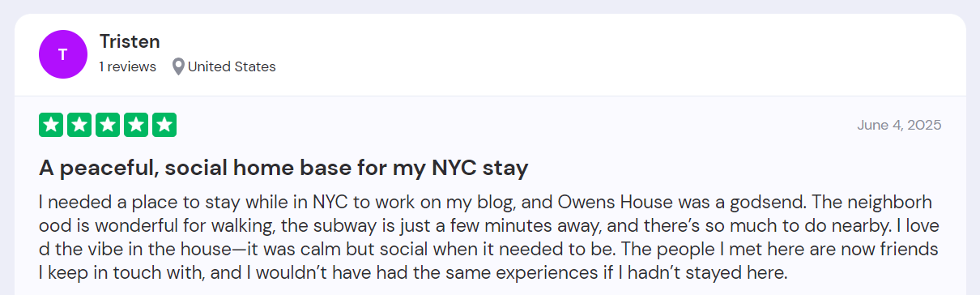Select the fourth green rating star

(136, 125)
